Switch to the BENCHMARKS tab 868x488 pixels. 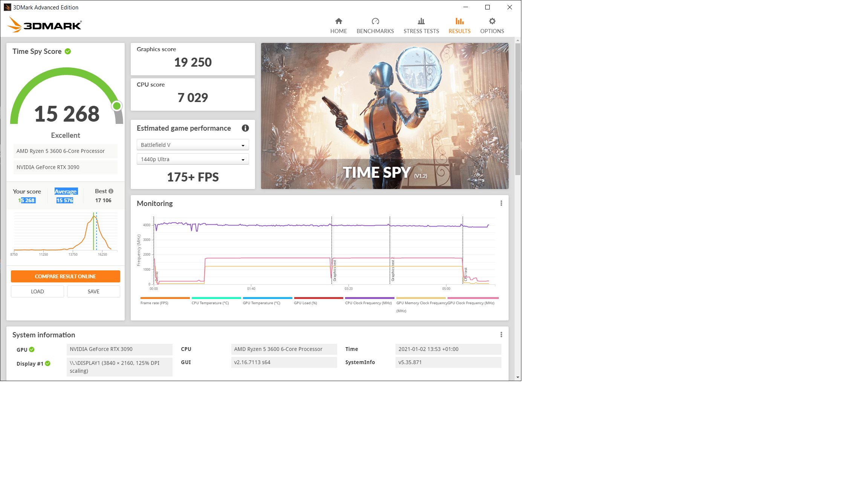click(x=375, y=26)
